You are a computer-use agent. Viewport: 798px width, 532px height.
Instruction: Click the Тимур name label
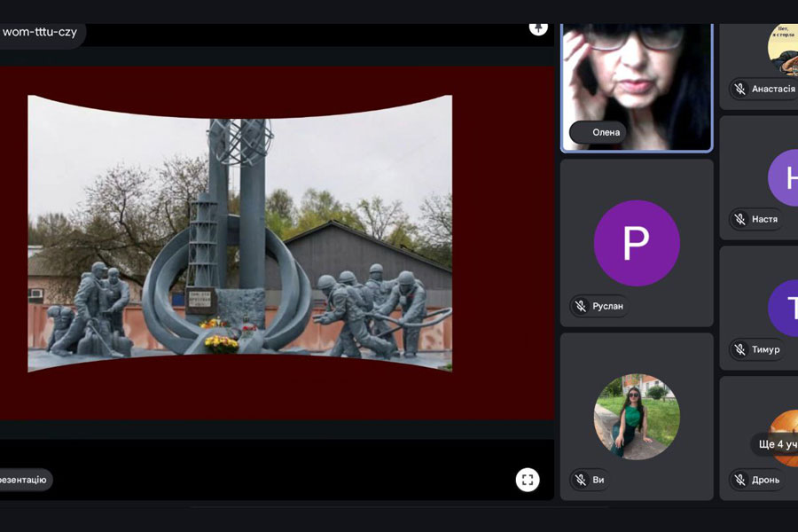click(765, 349)
